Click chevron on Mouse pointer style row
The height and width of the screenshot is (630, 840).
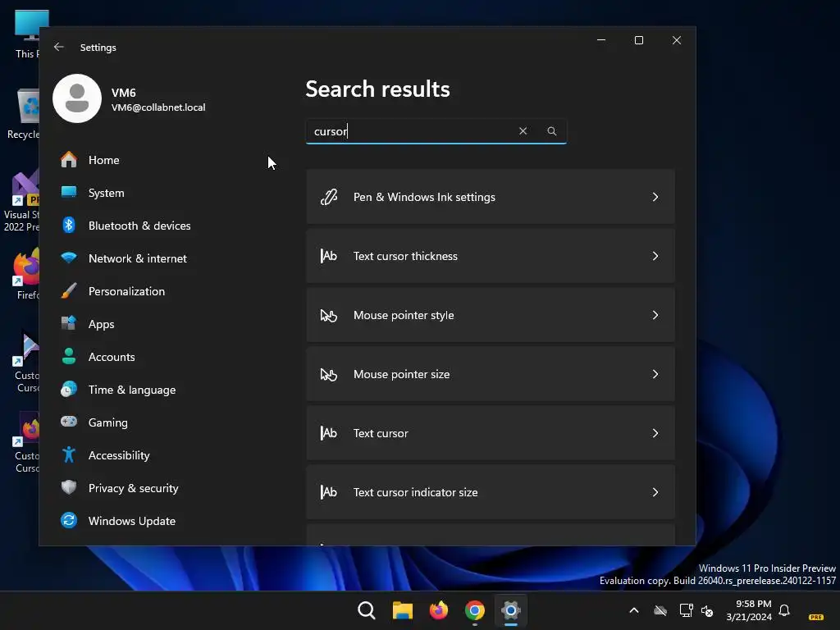(x=655, y=315)
